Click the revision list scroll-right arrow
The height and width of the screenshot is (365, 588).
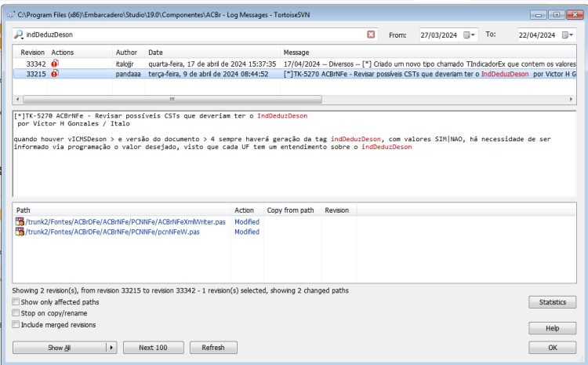[x=571, y=99]
